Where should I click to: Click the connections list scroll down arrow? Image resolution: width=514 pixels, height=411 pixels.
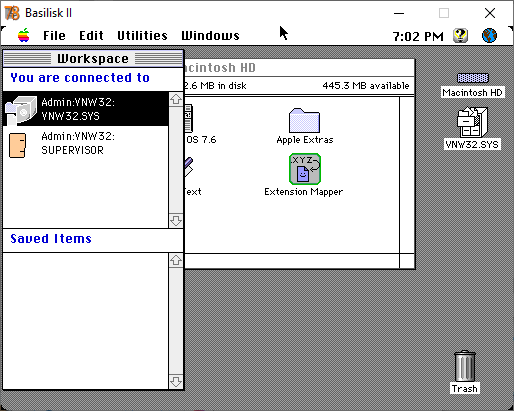(x=176, y=221)
